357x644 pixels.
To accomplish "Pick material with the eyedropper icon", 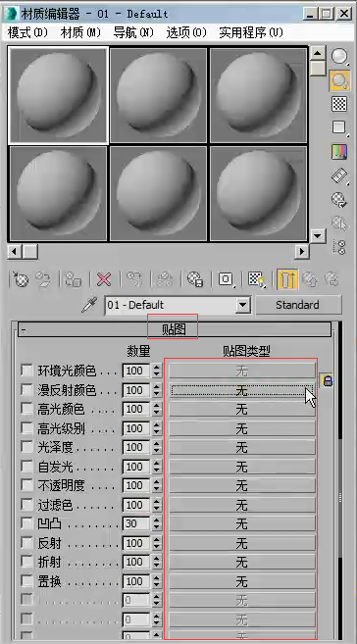I will click(89, 305).
